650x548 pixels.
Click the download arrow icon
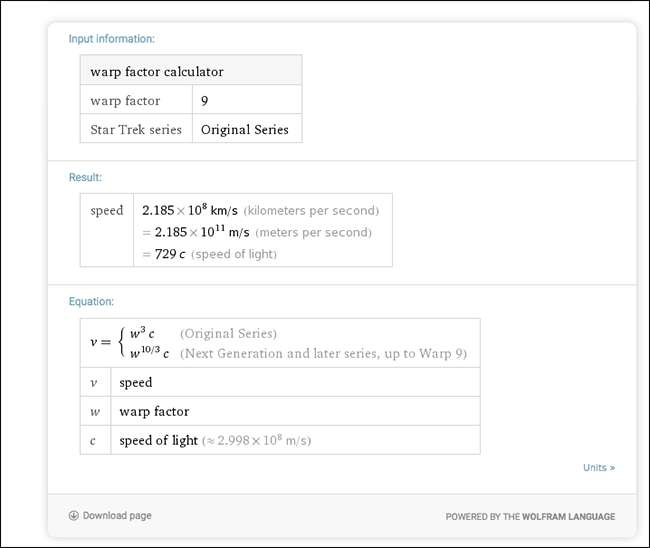tap(73, 516)
